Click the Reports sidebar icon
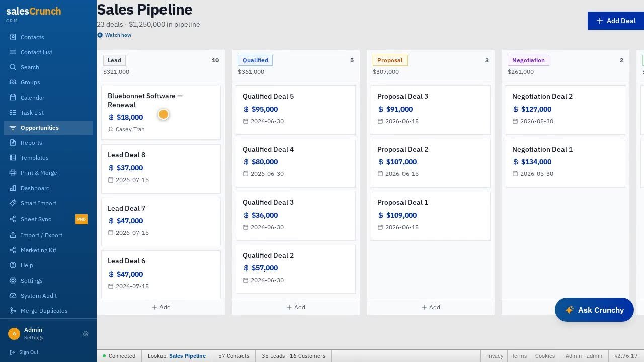Viewport: 644px width, 362px height. (13, 143)
